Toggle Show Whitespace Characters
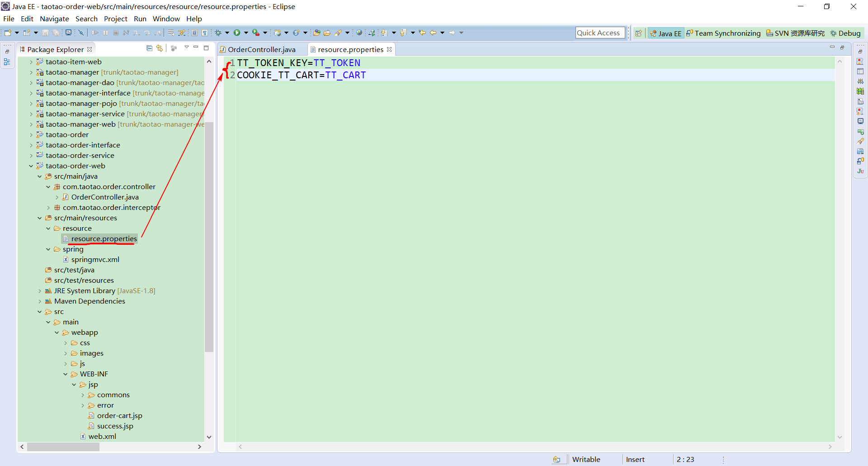The width and height of the screenshot is (868, 466). (x=205, y=33)
